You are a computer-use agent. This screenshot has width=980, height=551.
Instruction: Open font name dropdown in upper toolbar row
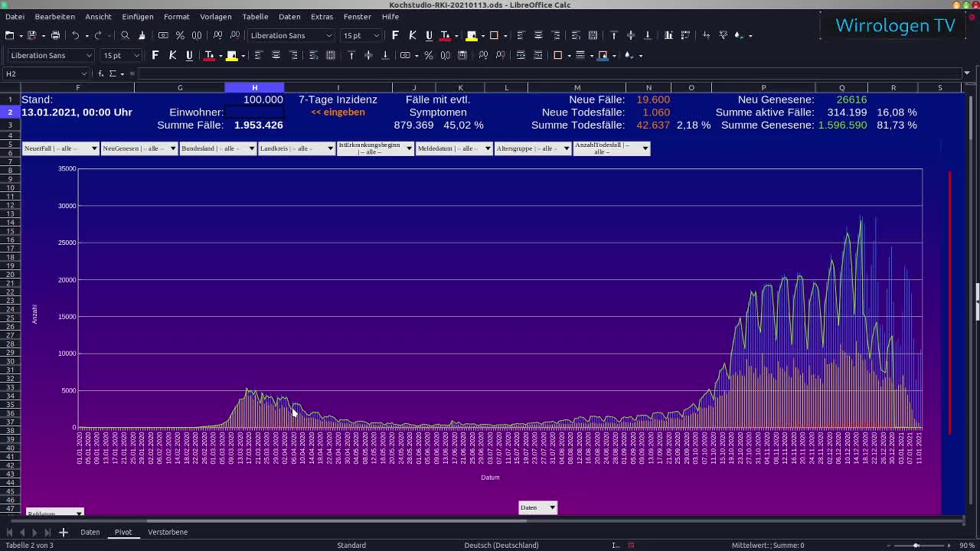click(x=329, y=35)
